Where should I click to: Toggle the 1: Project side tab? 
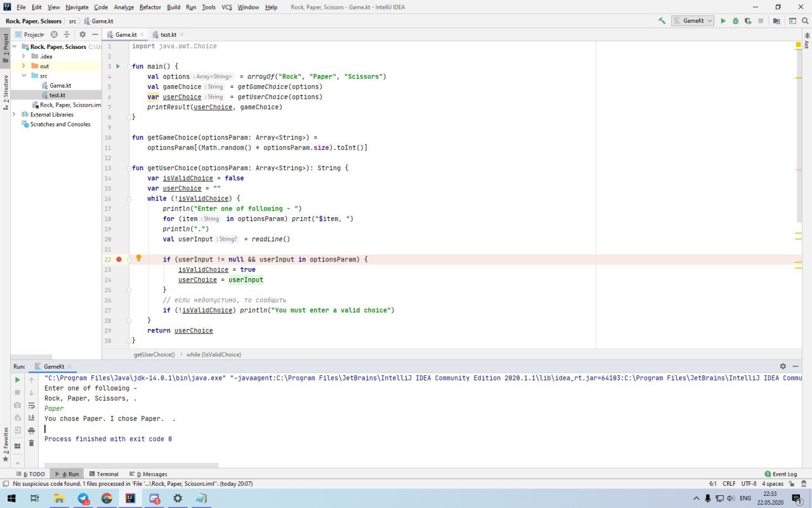point(6,48)
